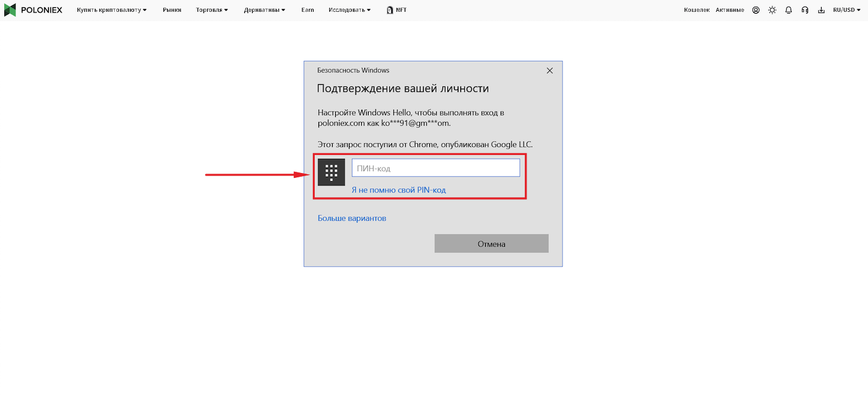Open the Кошелек link
Viewport: 868px width, 395px height.
pyautogui.click(x=696, y=10)
